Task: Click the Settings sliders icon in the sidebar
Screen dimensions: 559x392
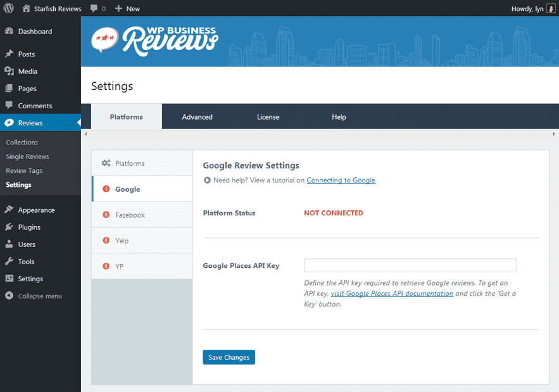Action: [9, 278]
